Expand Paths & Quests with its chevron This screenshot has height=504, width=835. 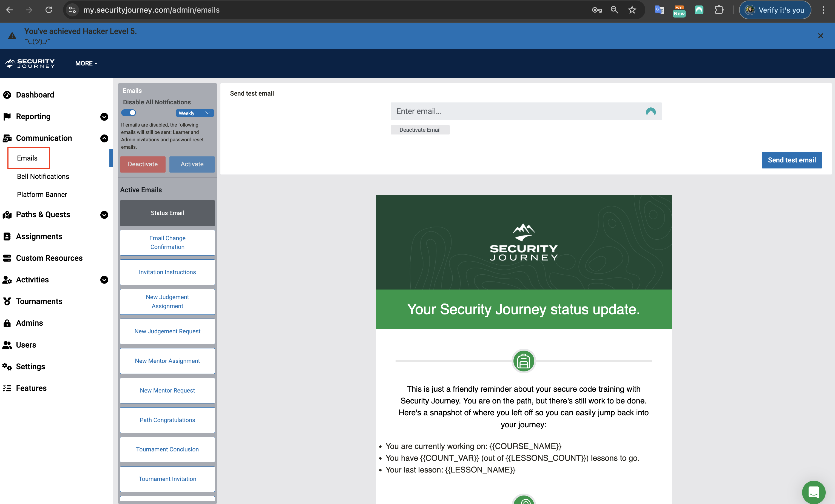[104, 215]
